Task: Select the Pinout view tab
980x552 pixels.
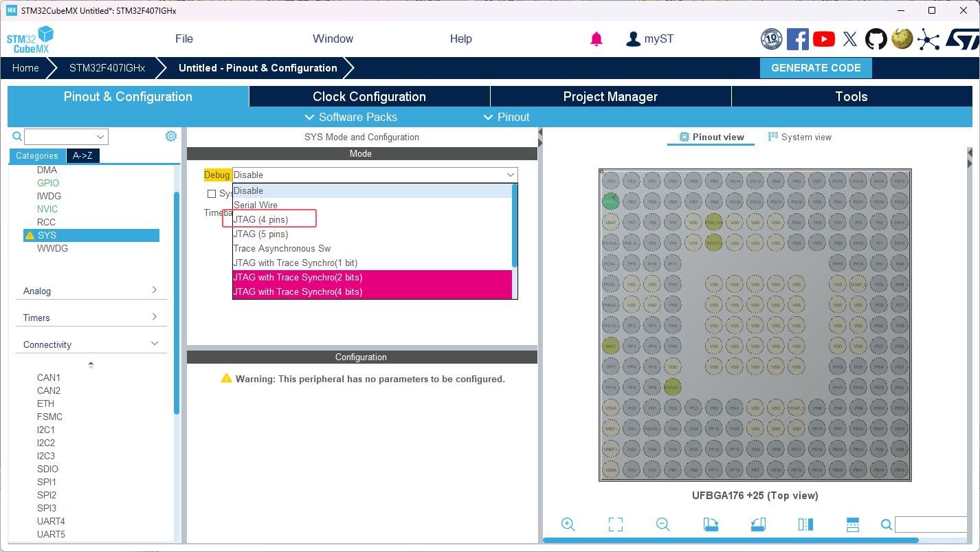Action: click(711, 137)
